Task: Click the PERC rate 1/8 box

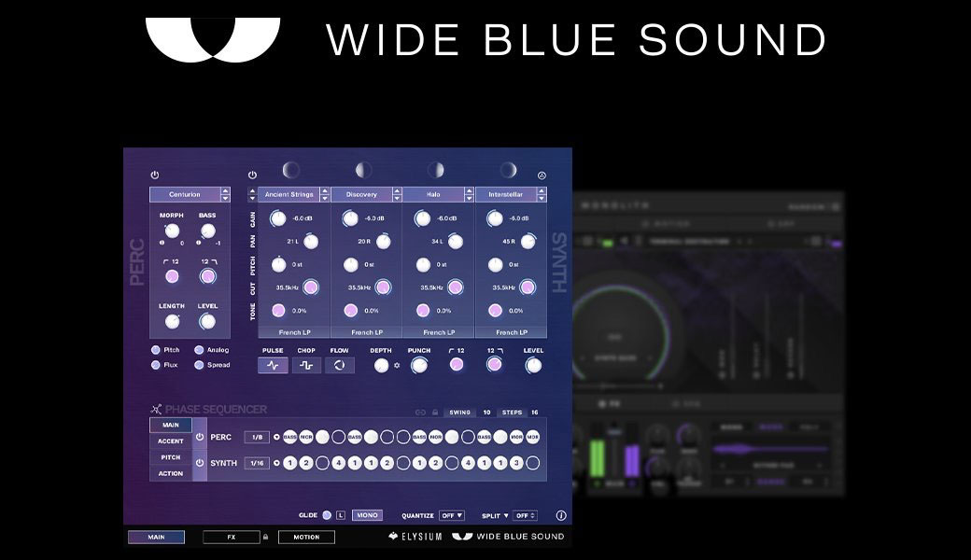Action: 257,437
